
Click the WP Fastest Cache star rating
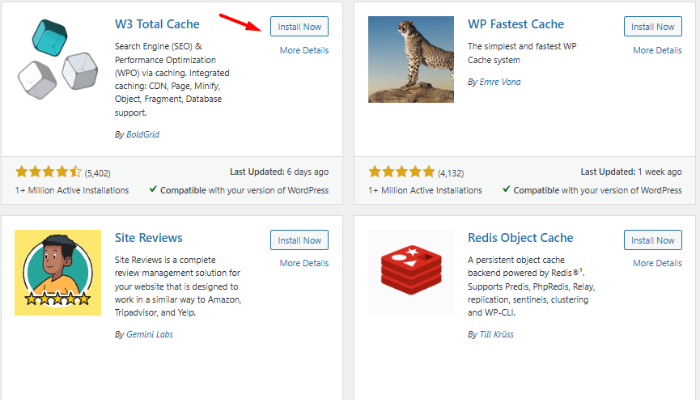coord(402,171)
